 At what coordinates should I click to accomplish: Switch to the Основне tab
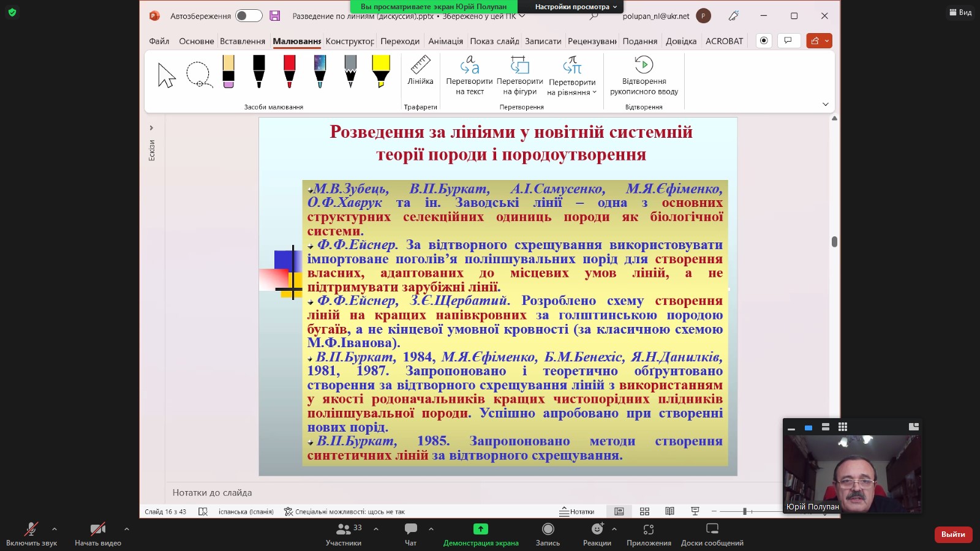point(197,41)
